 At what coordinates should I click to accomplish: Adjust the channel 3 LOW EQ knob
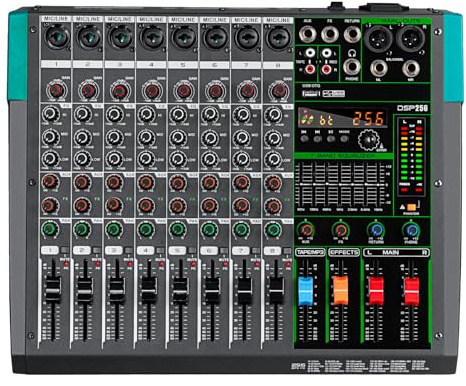pyautogui.click(x=114, y=159)
